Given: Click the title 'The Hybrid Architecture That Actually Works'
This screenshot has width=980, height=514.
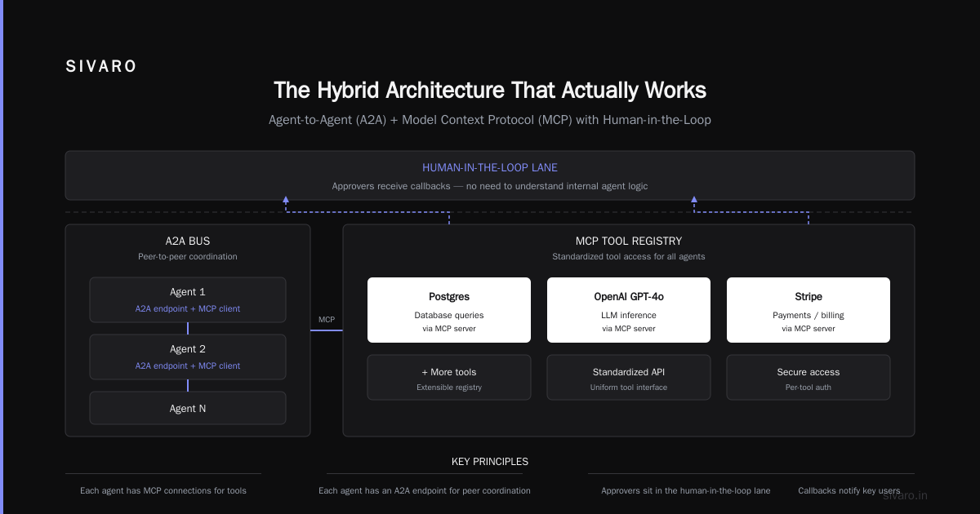Looking at the screenshot, I should click(490, 90).
